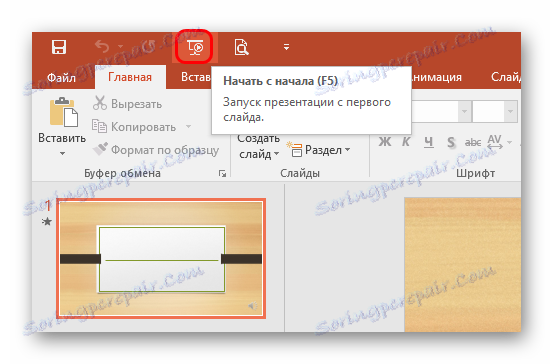Open the Раздел section dropdown
553x364 pixels.
(318, 150)
